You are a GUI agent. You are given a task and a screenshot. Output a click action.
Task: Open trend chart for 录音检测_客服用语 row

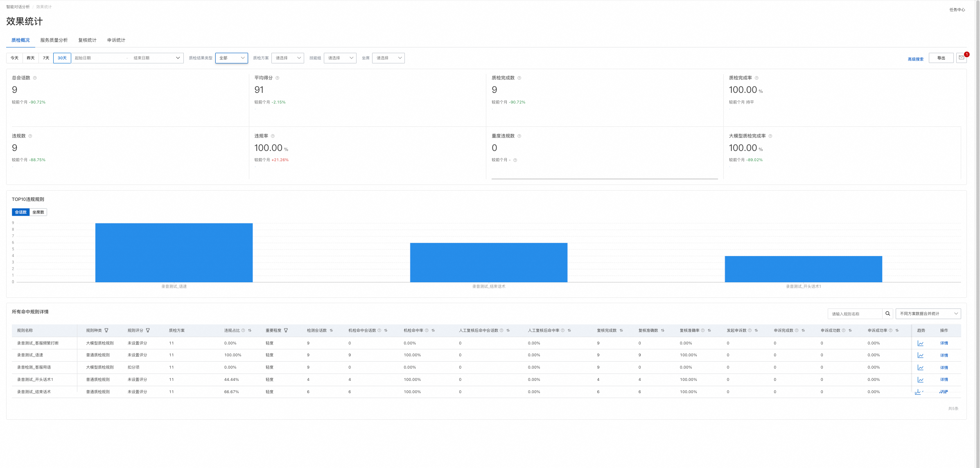(920, 368)
